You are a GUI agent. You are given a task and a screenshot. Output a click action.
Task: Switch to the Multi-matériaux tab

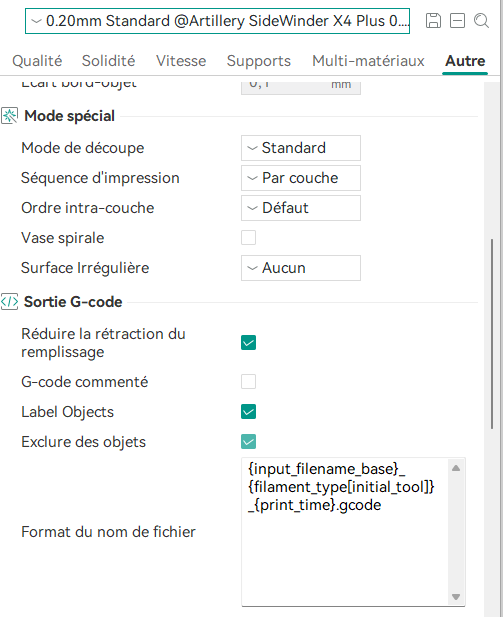[368, 61]
